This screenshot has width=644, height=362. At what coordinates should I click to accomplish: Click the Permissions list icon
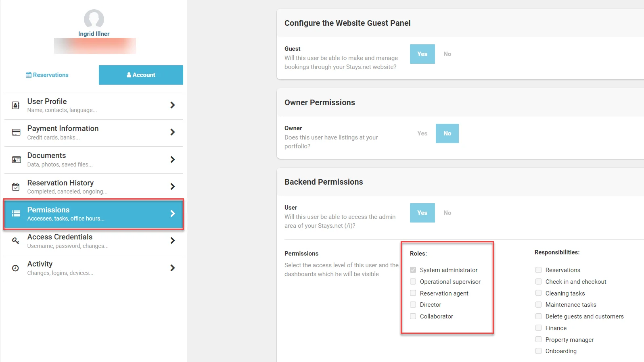click(16, 214)
